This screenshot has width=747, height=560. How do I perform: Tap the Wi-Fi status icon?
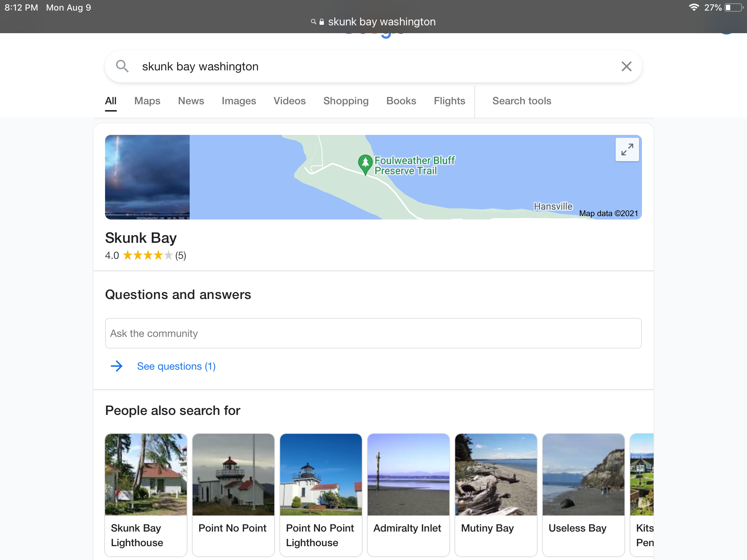[x=694, y=7]
